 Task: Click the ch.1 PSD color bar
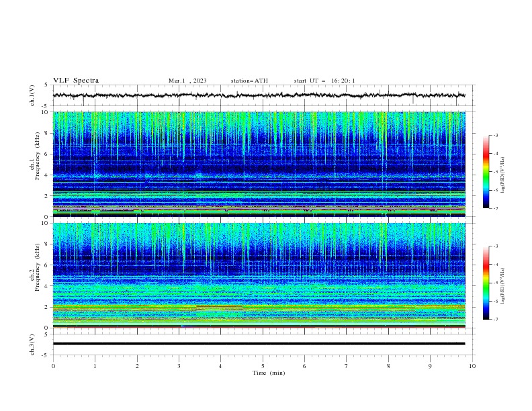tap(486, 172)
